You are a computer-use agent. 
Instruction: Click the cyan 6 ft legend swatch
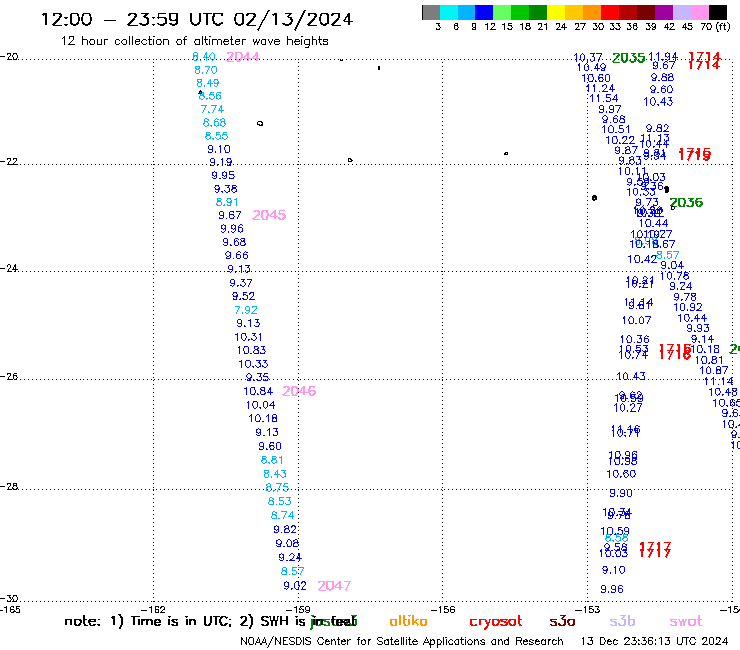tap(449, 12)
